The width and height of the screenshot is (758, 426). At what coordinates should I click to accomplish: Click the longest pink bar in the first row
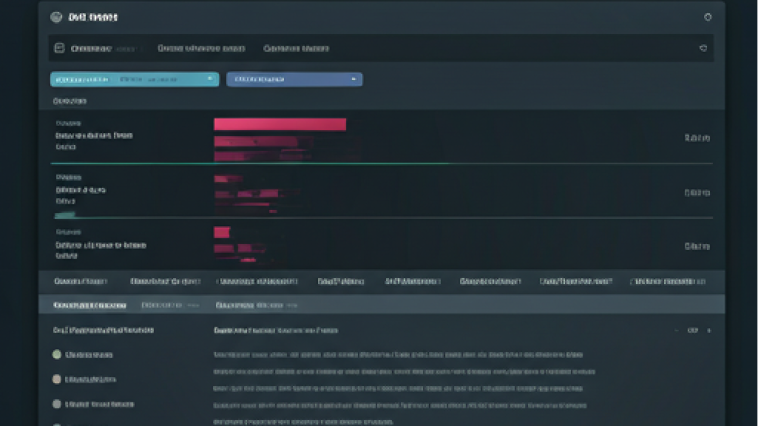280,124
